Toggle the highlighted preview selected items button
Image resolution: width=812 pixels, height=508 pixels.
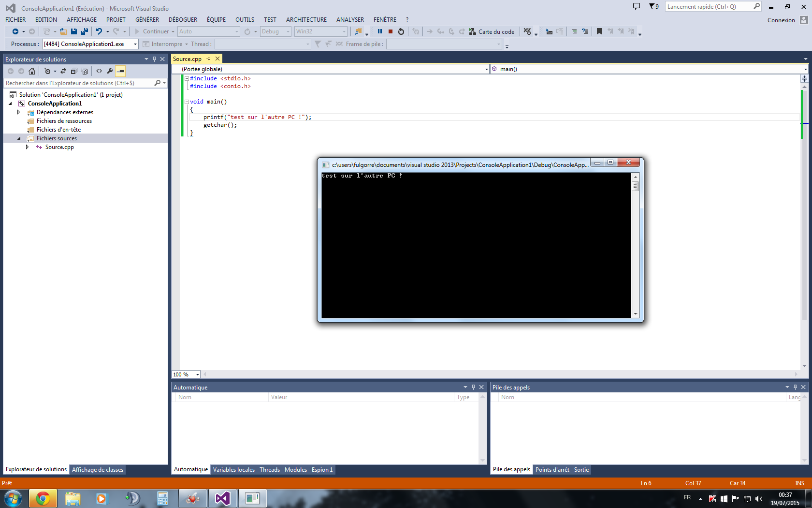click(120, 71)
